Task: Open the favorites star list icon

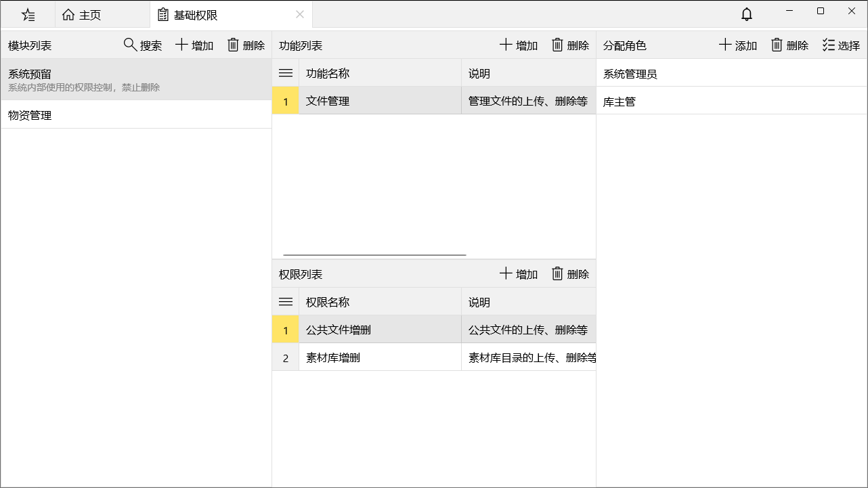Action: 28,14
